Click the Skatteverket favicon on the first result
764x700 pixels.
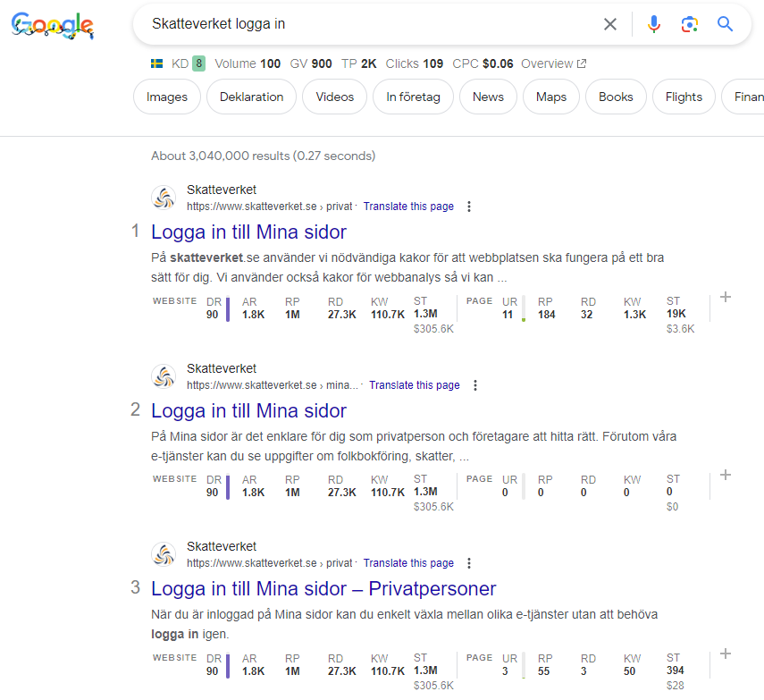[x=164, y=197]
